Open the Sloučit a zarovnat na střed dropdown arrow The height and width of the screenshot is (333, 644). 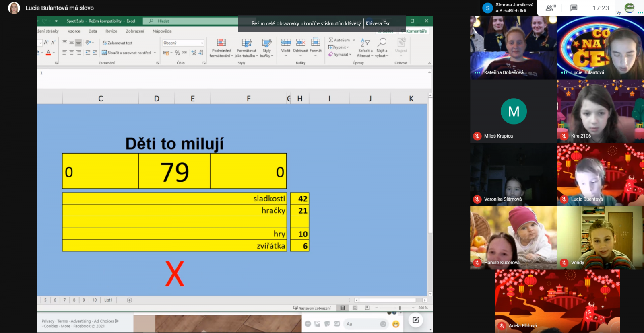[155, 53]
